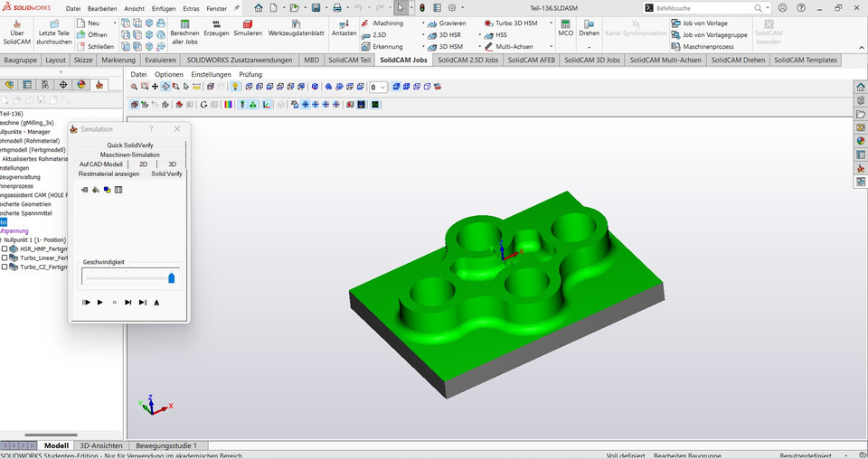Screen dimensions: 868x459
Task: Open the SolidCAM manager tab icon
Action: 99,85
